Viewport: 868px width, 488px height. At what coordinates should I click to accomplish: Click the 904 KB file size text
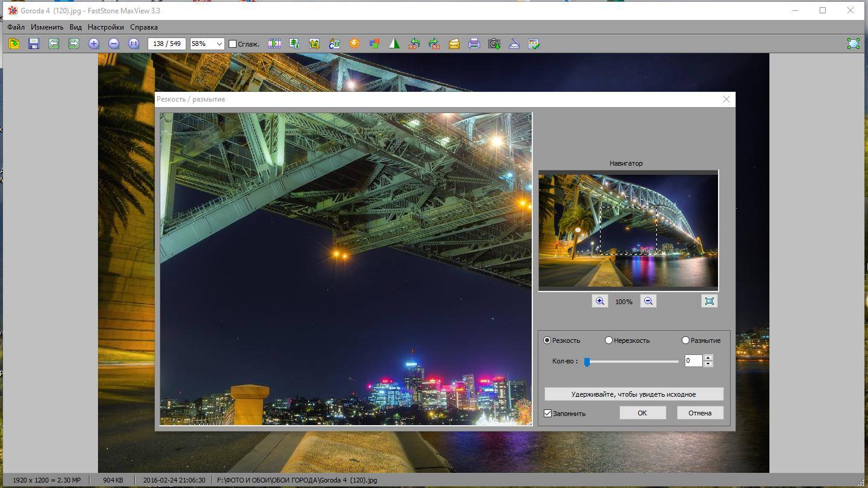[x=113, y=480]
